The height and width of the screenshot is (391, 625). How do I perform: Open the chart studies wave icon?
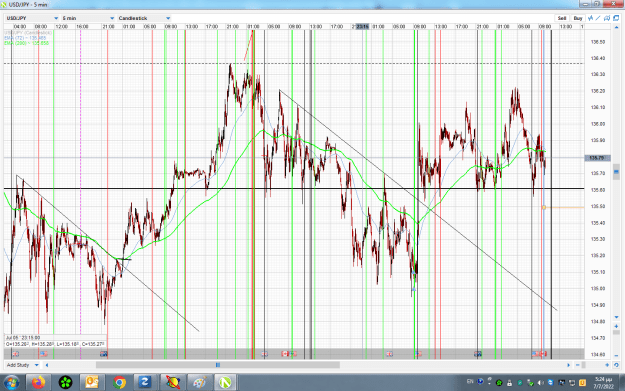coord(590,18)
